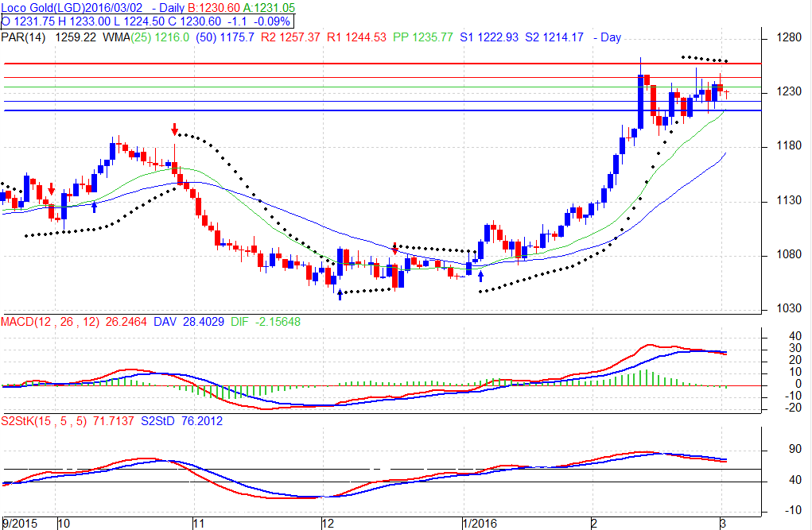The width and height of the screenshot is (812, 530).
Task: Click the blue up arrow buy signal in early December
Action: click(x=340, y=295)
